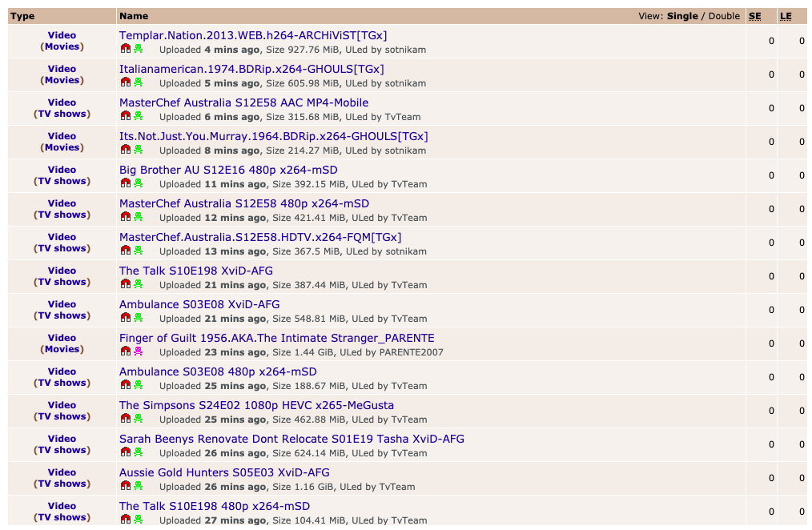Image resolution: width=812 pixels, height=530 pixels.
Task: Click "Uploaded 4 mins ago" under Templar.Nation.2013
Action: pos(210,50)
